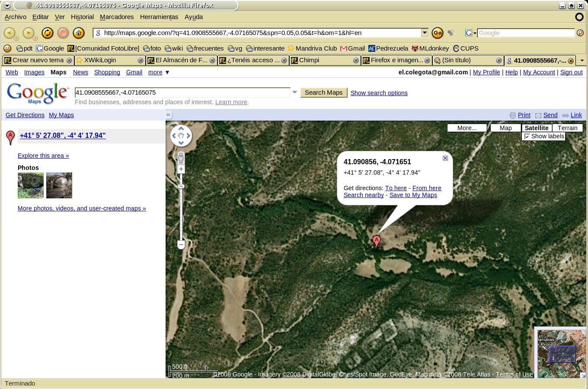Click the smiley bookmark icon in bookmarks toolbar
Image resolution: width=588 pixels, height=389 pixels.
[7, 48]
